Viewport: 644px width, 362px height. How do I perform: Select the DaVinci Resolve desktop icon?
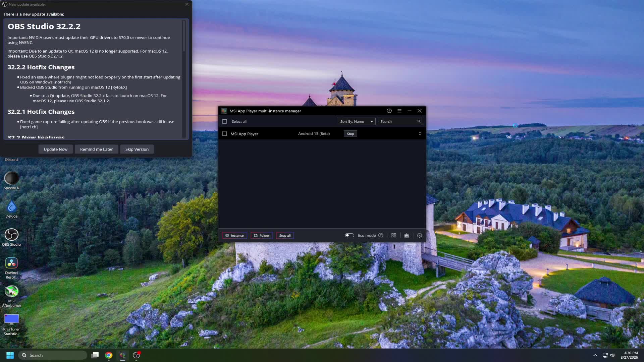tap(11, 268)
